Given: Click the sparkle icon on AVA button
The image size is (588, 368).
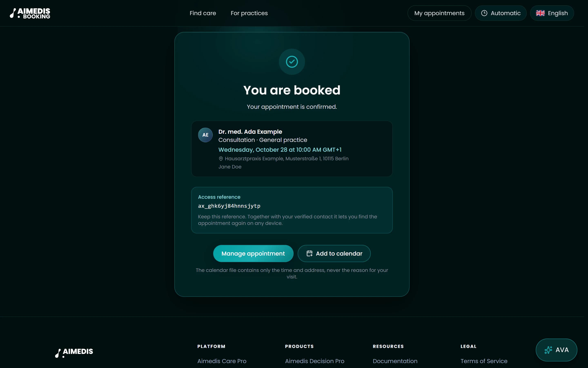Looking at the screenshot, I should click(548, 350).
